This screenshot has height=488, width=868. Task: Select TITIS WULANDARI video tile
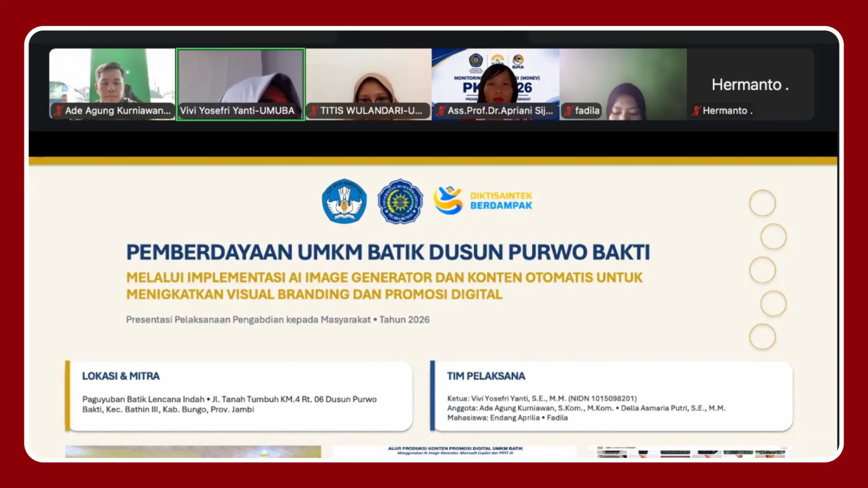[x=368, y=84]
